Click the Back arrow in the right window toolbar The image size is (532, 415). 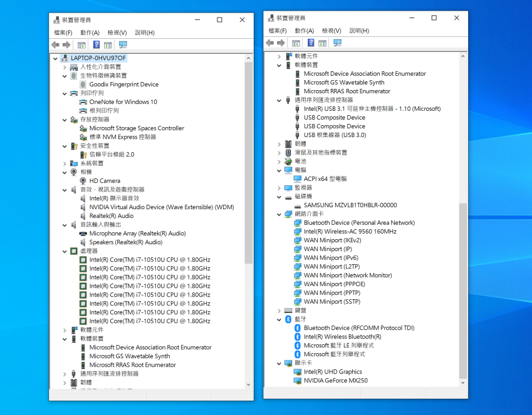pos(269,43)
